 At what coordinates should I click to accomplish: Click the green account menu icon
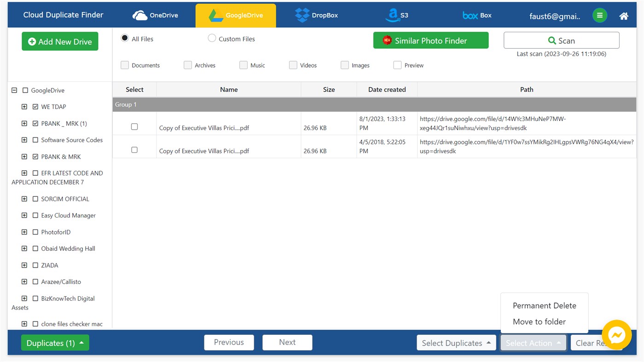599,15
